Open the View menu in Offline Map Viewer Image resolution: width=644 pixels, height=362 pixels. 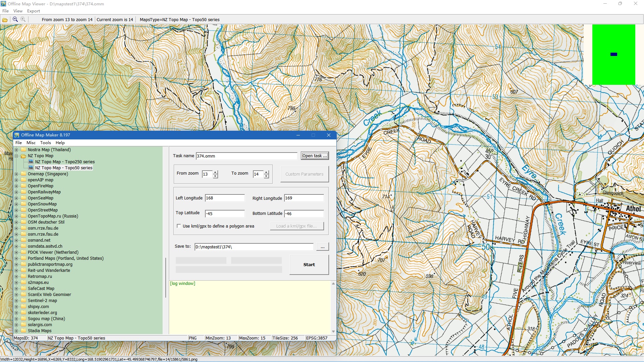pyautogui.click(x=18, y=11)
